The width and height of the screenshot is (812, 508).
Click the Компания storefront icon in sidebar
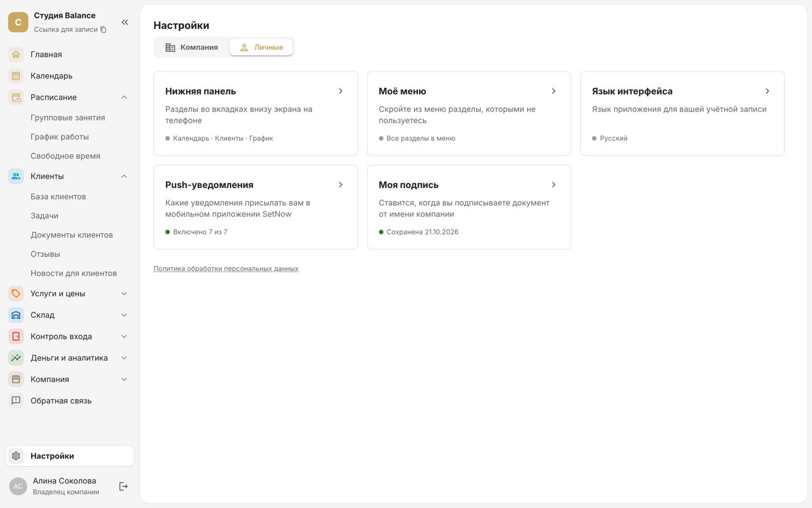pos(16,379)
